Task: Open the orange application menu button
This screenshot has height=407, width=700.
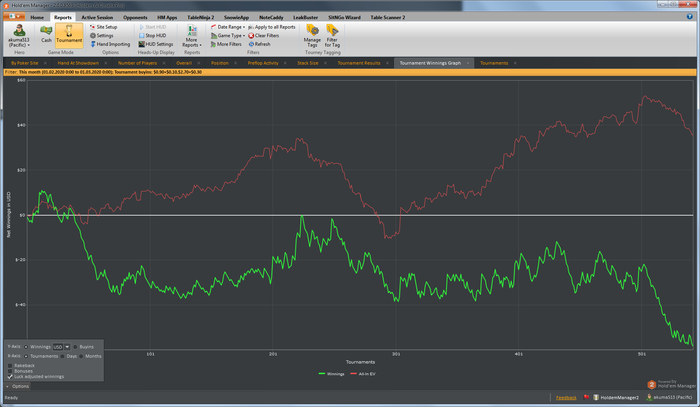Action: tap(13, 17)
